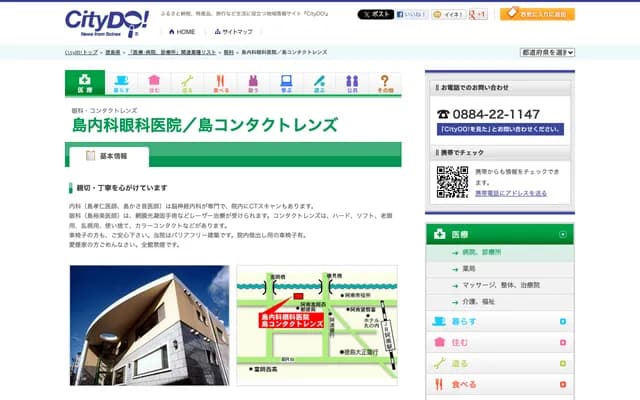Select the 住む house icon in the category bar
This screenshot has width=640, height=400.
[x=154, y=83]
